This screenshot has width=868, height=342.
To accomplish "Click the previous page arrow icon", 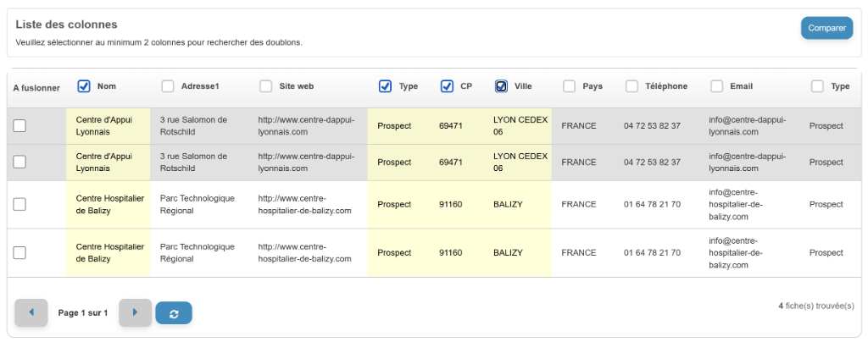I will (31, 313).
